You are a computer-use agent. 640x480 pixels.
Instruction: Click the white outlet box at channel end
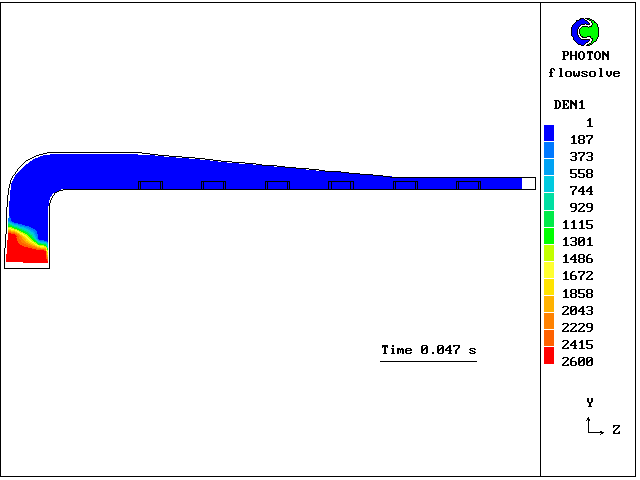[x=529, y=183]
